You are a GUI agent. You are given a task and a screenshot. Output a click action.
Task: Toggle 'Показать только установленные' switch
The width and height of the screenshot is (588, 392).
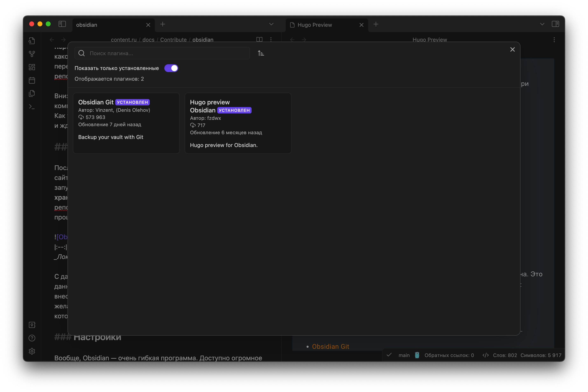pos(171,68)
